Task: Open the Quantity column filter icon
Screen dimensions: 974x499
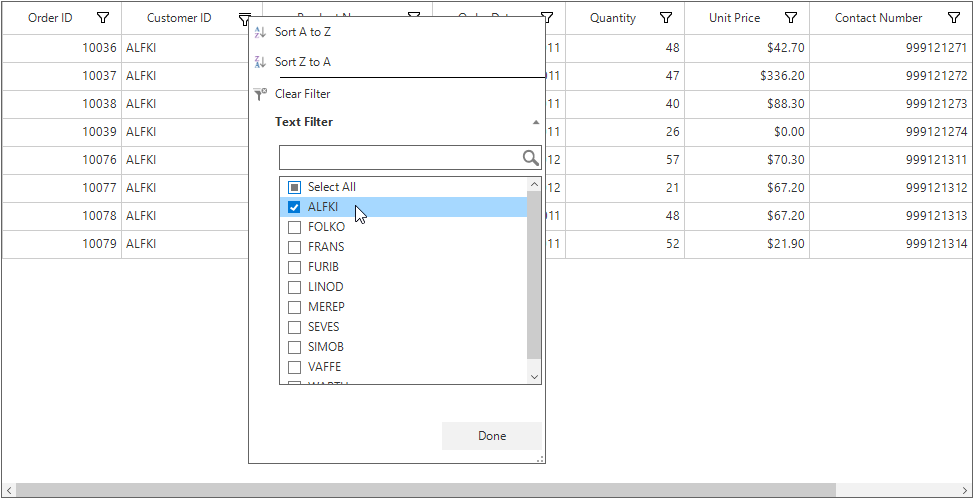Action: [666, 18]
